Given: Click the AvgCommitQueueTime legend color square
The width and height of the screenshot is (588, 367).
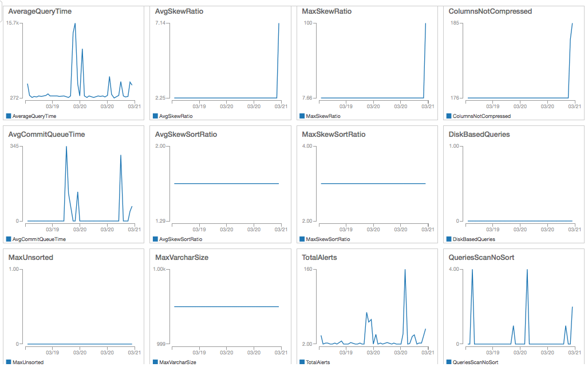Looking at the screenshot, I should tap(7, 239).
